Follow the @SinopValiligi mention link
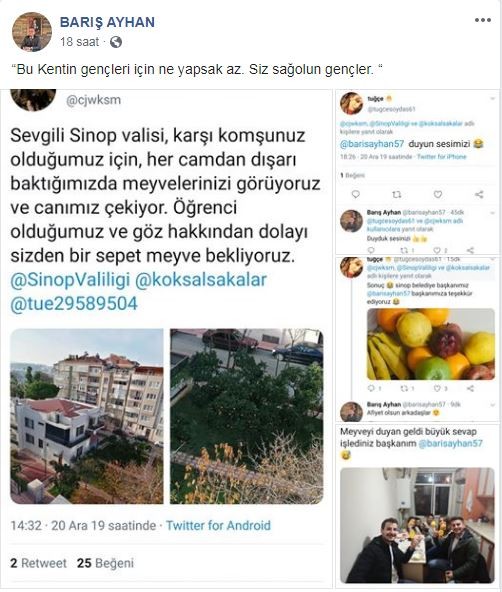 click(70, 280)
